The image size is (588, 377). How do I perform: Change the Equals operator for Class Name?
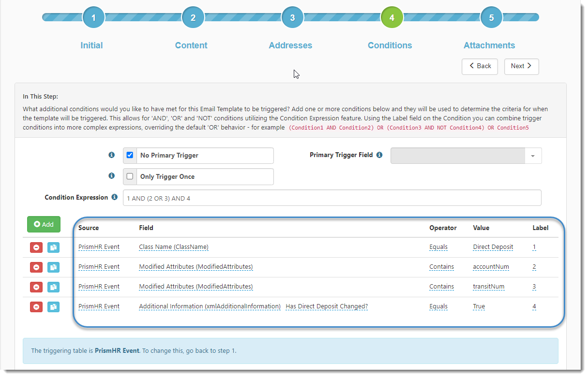pos(438,247)
